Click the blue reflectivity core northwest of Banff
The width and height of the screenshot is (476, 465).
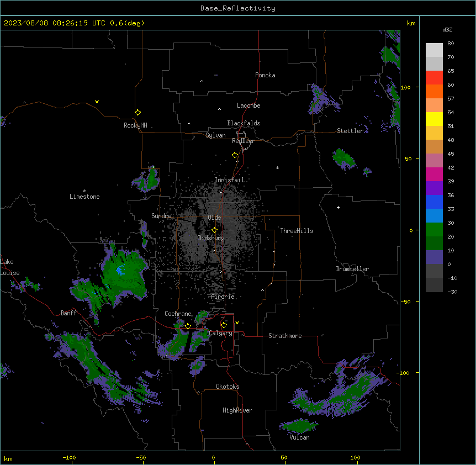tap(120, 270)
